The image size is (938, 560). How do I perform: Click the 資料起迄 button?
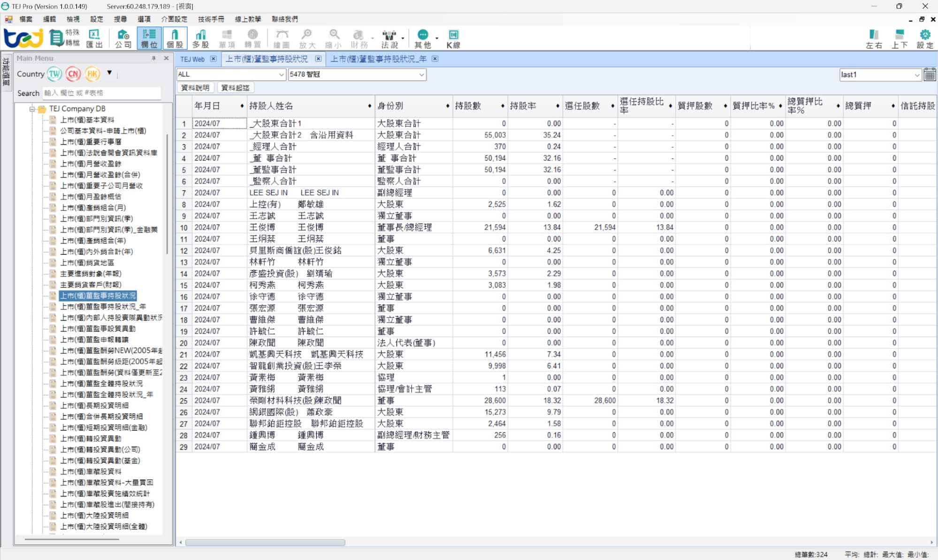pos(235,88)
